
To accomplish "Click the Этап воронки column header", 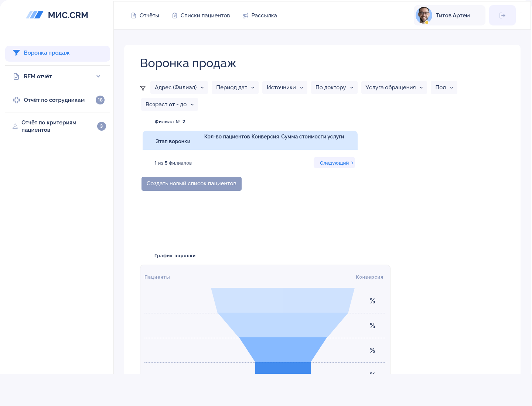I will (x=173, y=141).
